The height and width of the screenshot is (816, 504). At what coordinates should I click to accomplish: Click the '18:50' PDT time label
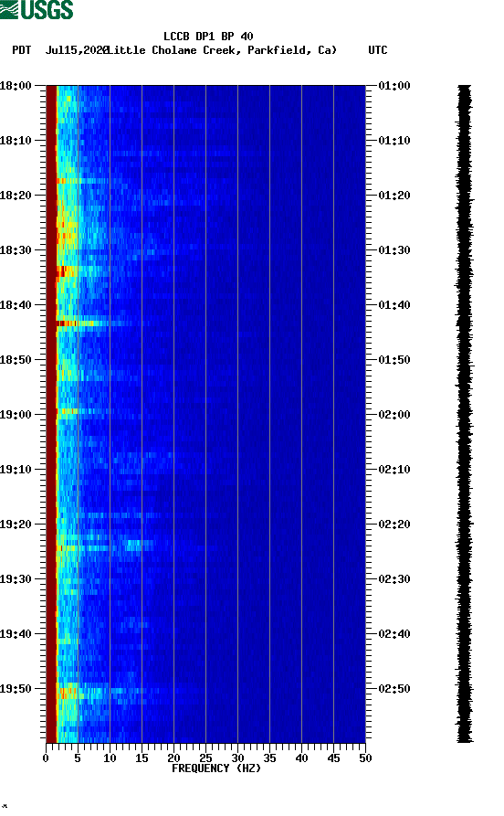[16, 360]
